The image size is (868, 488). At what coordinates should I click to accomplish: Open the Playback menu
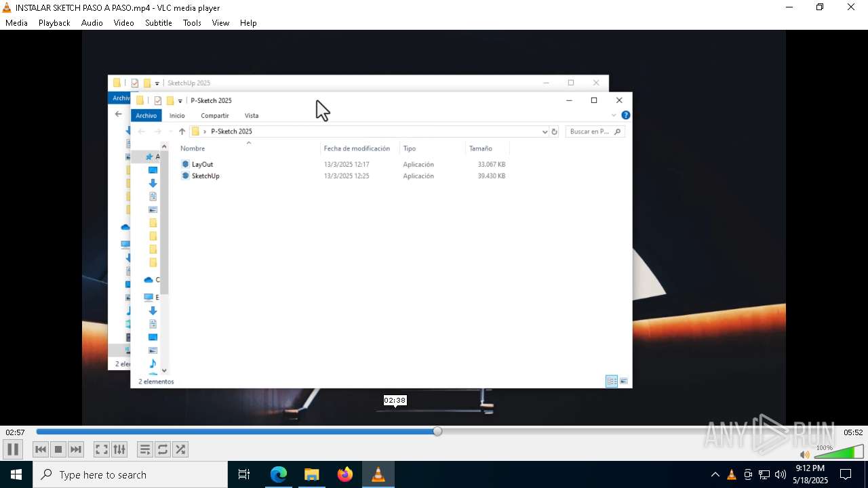pyautogui.click(x=54, y=22)
